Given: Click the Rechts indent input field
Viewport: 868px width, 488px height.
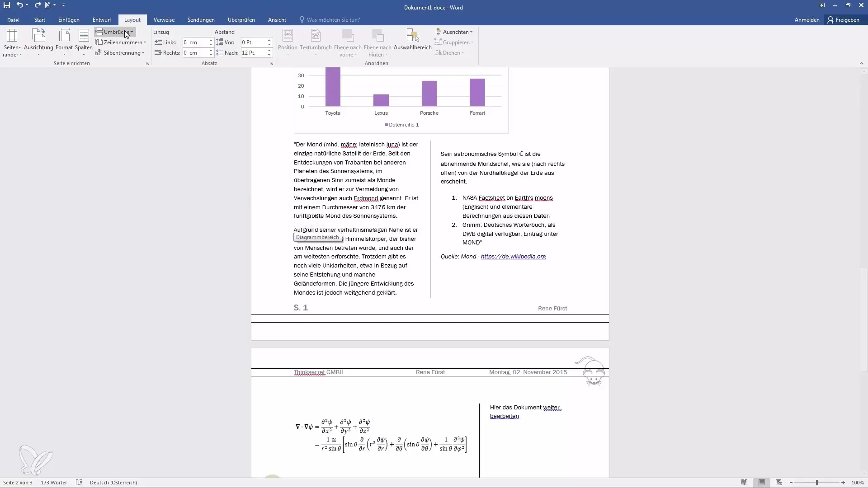Looking at the screenshot, I should 195,53.
